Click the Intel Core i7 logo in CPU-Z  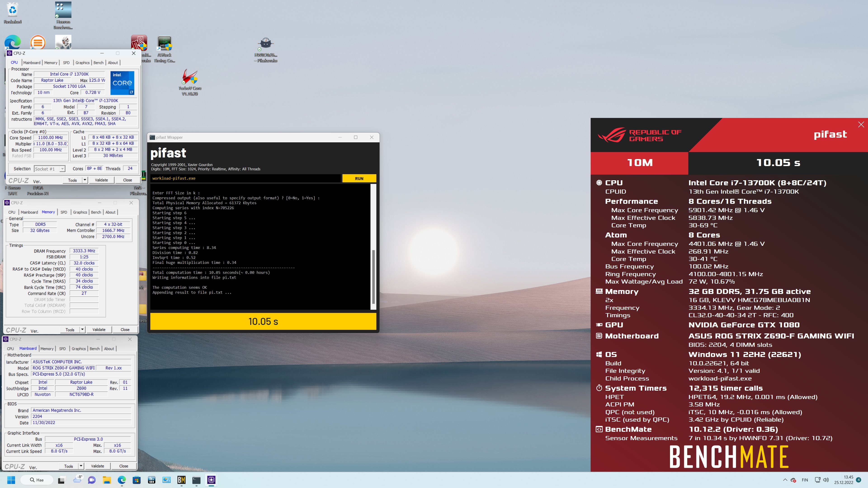[x=122, y=83]
